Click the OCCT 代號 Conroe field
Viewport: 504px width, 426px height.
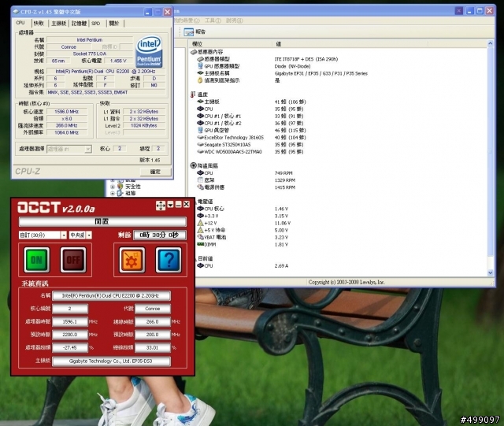[152, 309]
